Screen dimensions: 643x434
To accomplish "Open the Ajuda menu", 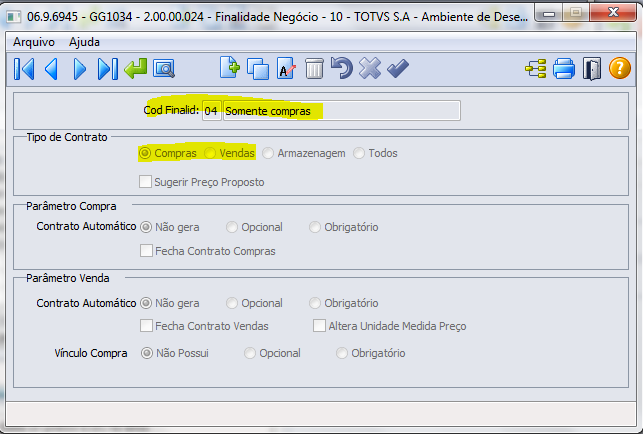I will (x=84, y=42).
